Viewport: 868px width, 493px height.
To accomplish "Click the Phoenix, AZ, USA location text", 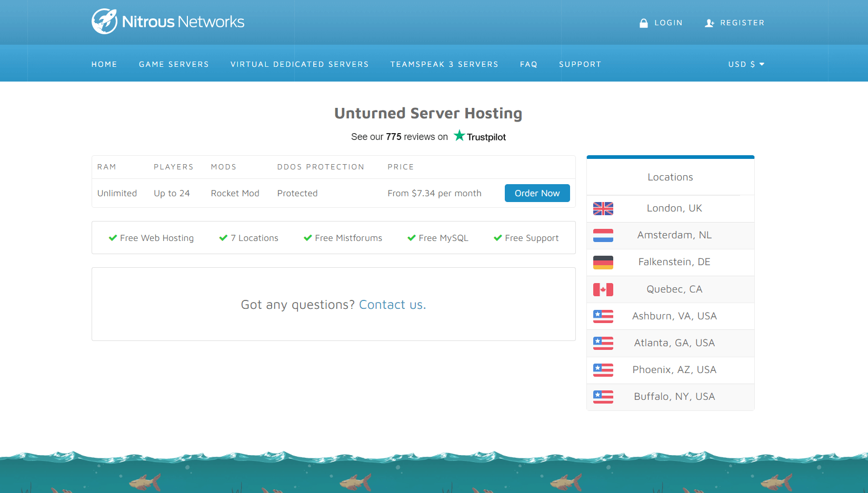I will [x=674, y=370].
